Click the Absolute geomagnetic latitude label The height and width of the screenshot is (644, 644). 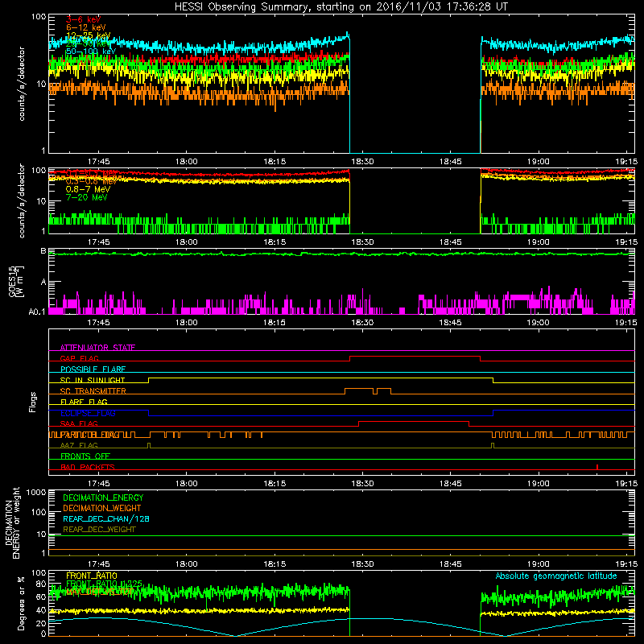click(x=556, y=576)
